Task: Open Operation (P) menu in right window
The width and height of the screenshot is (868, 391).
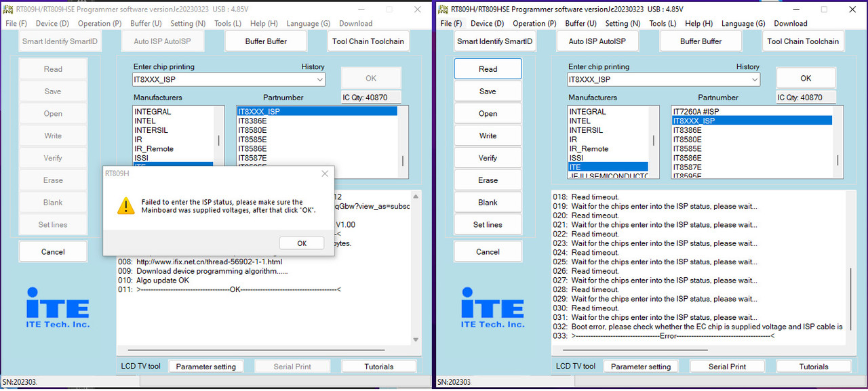Action: point(534,23)
